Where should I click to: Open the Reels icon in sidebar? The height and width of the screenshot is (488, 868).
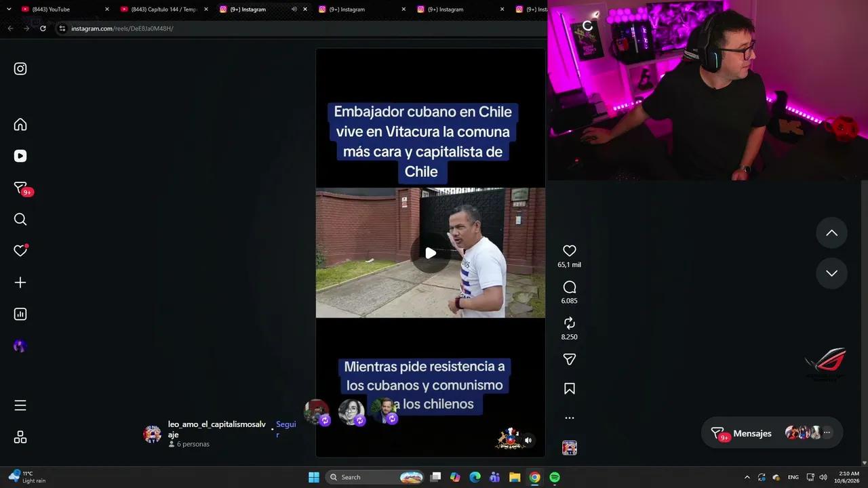20,156
